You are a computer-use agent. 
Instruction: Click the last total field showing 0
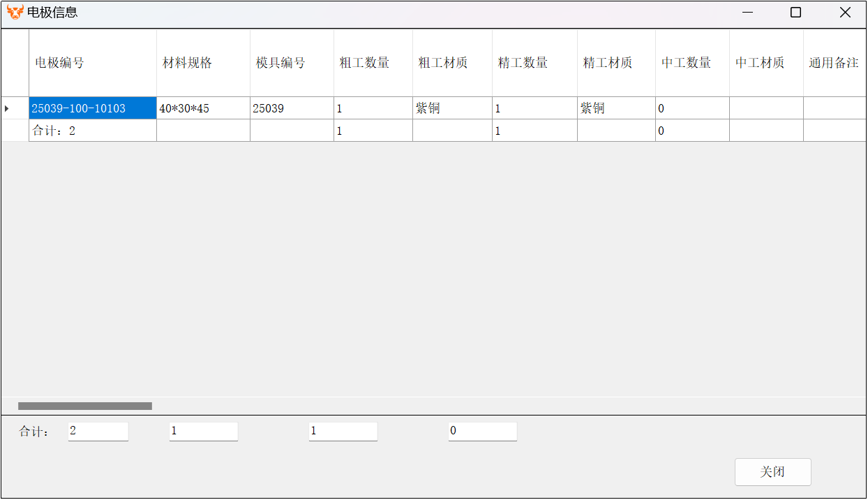coord(482,432)
